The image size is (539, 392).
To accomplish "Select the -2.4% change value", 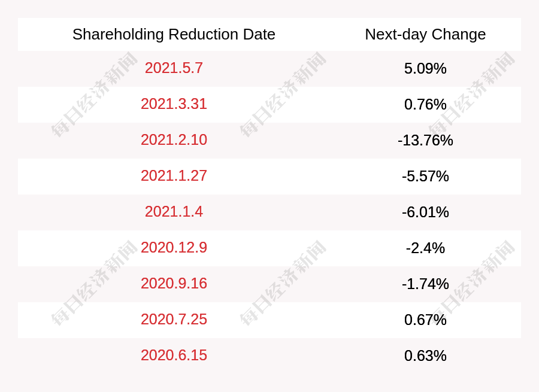I will [x=425, y=248].
